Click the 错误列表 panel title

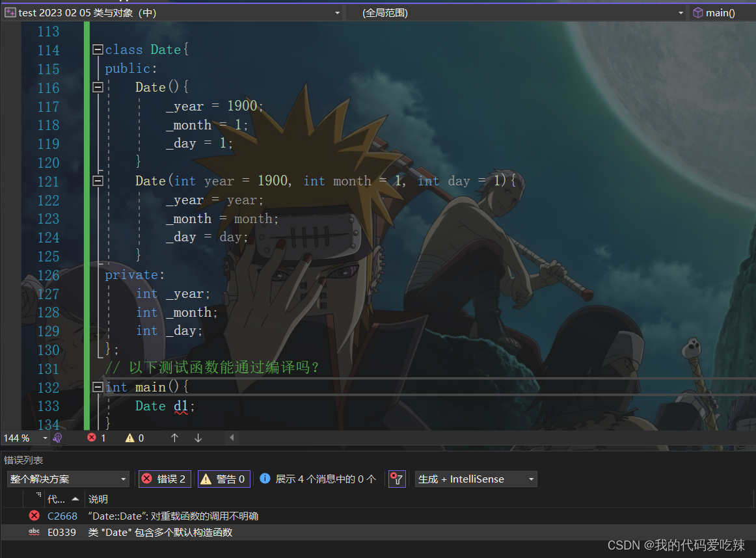pos(23,460)
